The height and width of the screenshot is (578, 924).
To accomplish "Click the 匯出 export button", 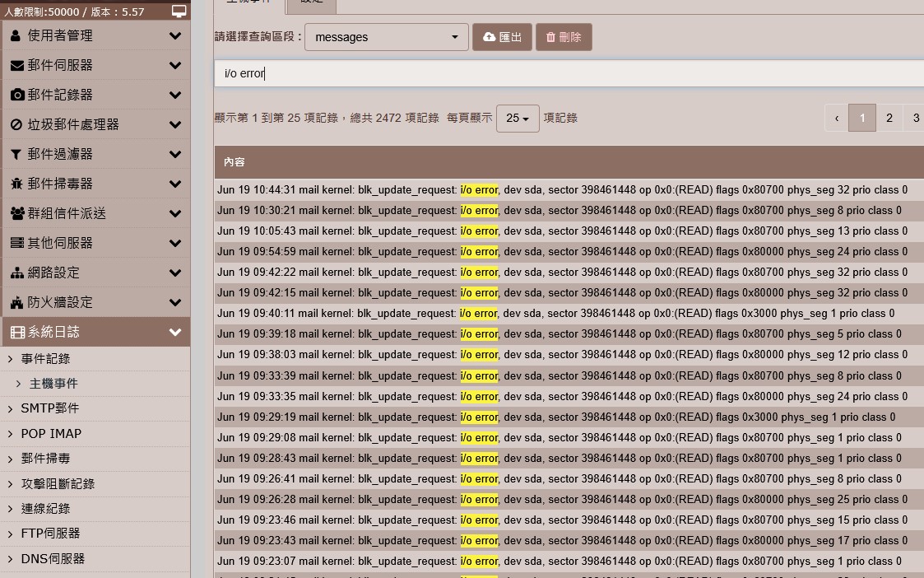I will (x=502, y=37).
